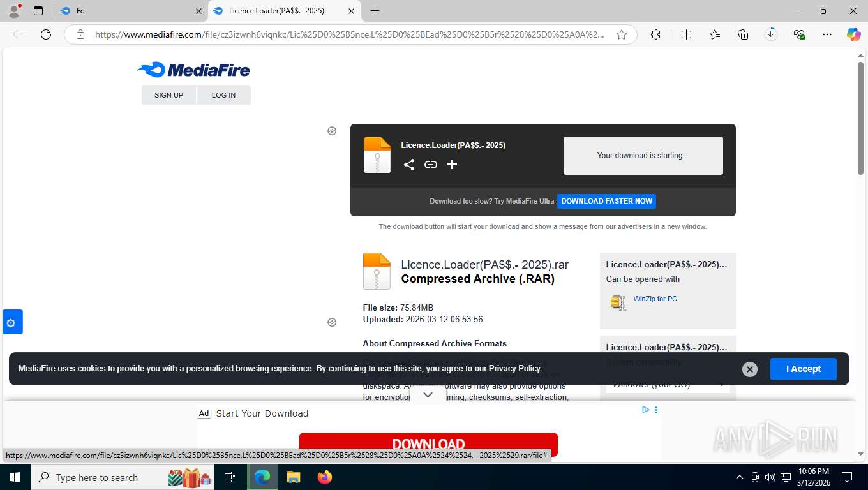The height and width of the screenshot is (490, 868).
Task: Open the blue cookie settings gear
Action: tap(12, 322)
